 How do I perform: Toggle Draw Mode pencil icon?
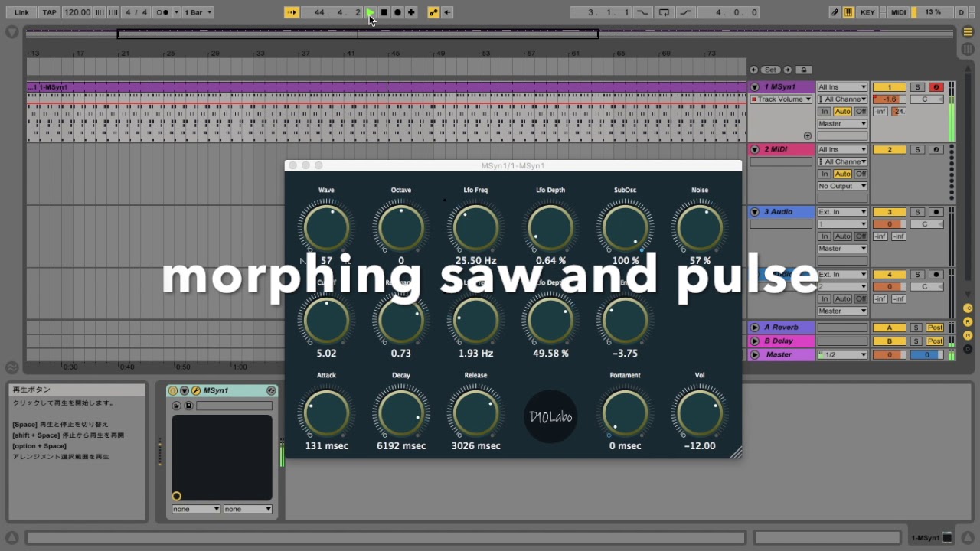click(835, 12)
